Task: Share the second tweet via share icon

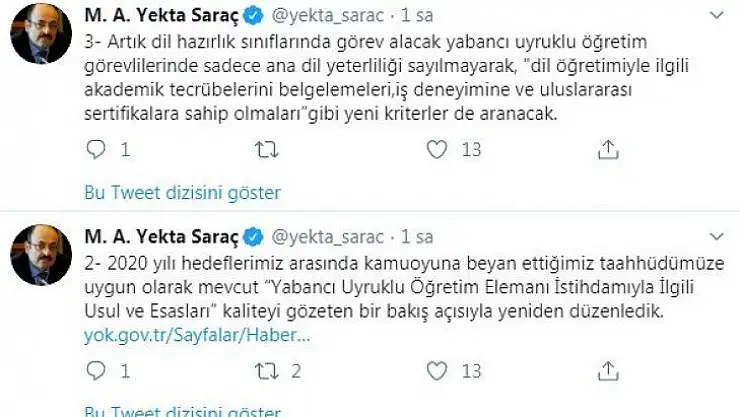Action: (x=607, y=372)
